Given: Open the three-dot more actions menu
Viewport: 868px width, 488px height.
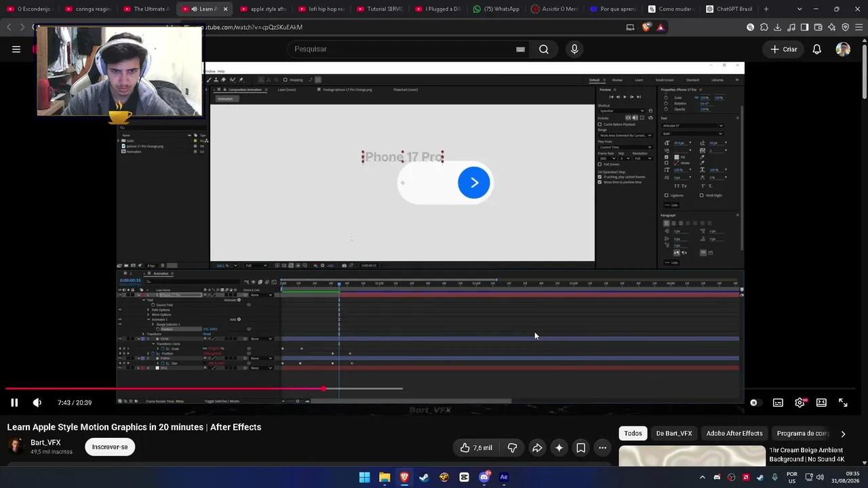Looking at the screenshot, I should 602,448.
